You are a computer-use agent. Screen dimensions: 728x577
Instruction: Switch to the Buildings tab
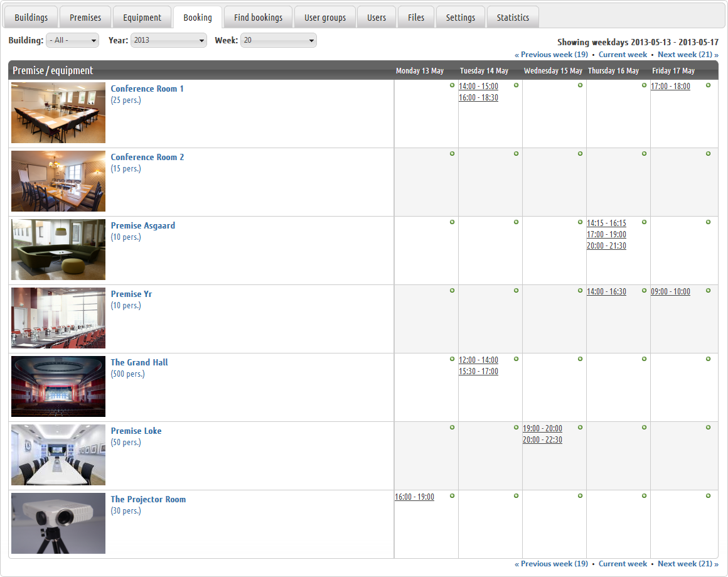coord(31,17)
